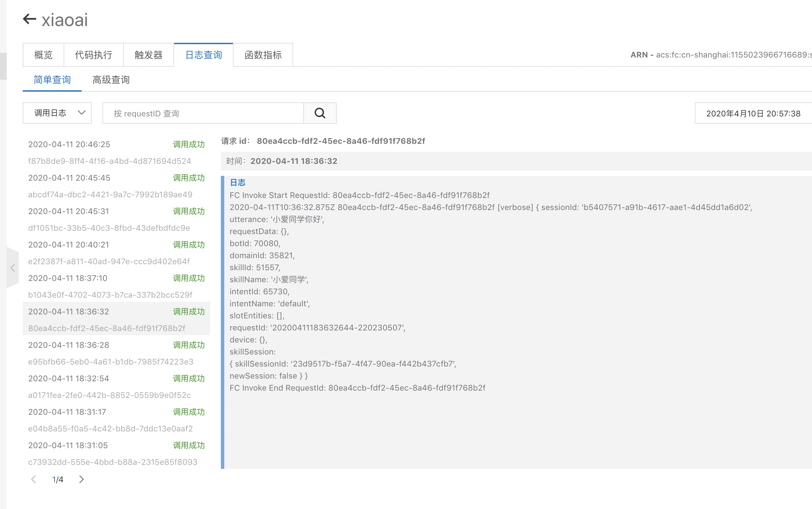
Task: Click the back arrow next to xiaoai
Action: (30, 19)
